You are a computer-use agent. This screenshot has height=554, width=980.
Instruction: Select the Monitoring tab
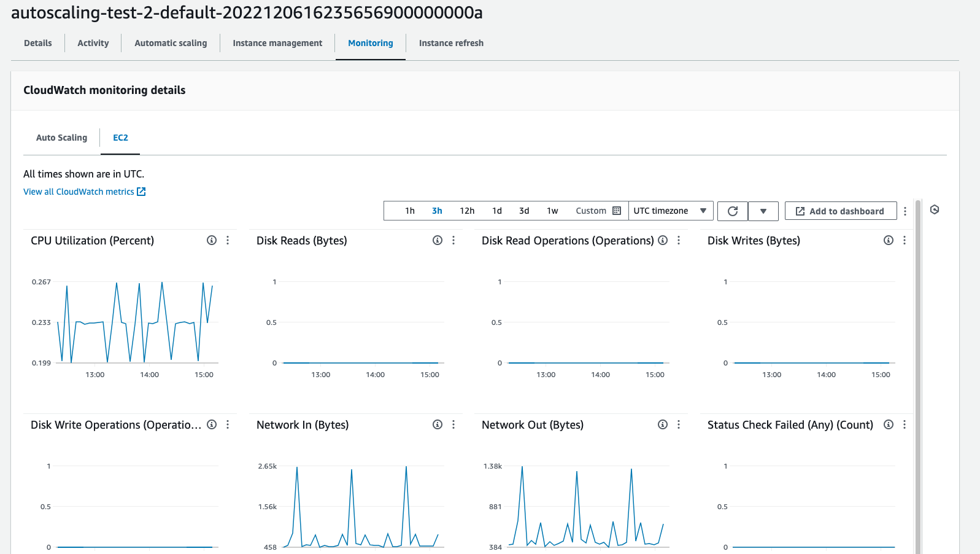(371, 43)
